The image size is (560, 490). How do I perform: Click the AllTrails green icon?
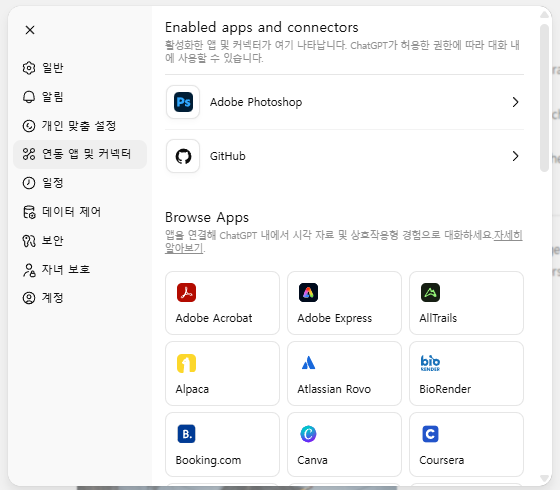tap(430, 292)
